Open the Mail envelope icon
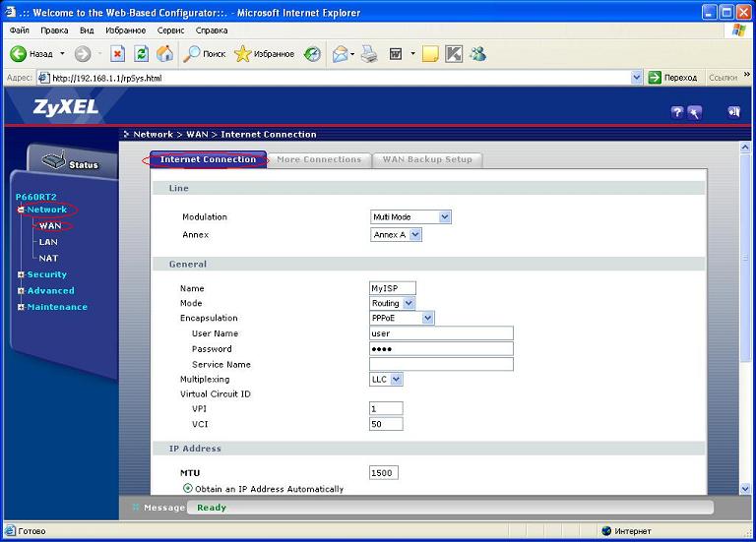This screenshot has height=542, width=756. point(340,54)
